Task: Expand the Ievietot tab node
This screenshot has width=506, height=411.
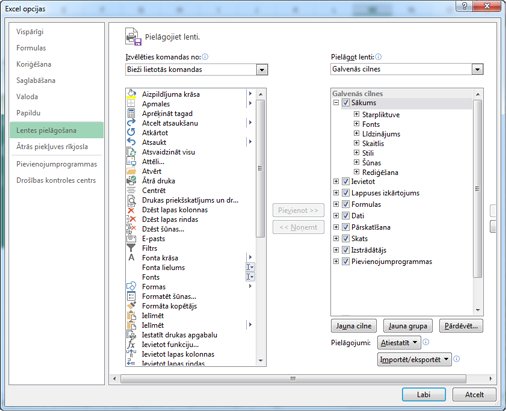Action: coord(336,181)
